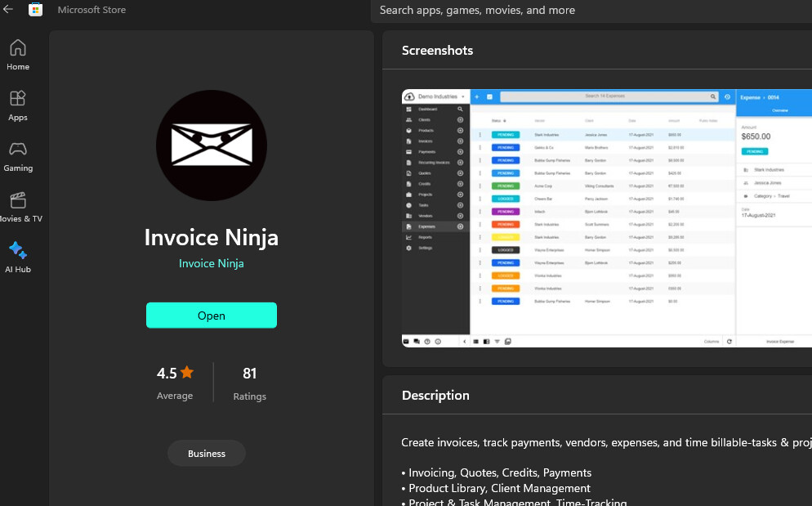
Task: Open the Gaming section in the sidebar
Action: click(18, 156)
